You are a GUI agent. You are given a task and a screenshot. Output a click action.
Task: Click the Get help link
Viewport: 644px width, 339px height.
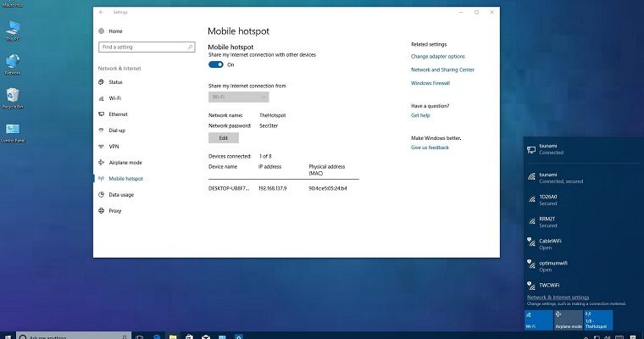[420, 115]
